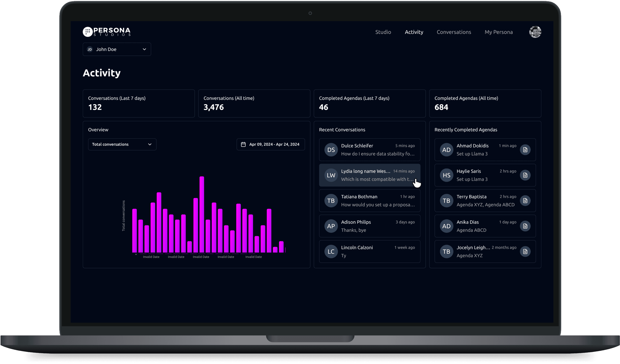Open document icon for Anika Dias agenda
The height and width of the screenshot is (364, 620).
(x=525, y=226)
